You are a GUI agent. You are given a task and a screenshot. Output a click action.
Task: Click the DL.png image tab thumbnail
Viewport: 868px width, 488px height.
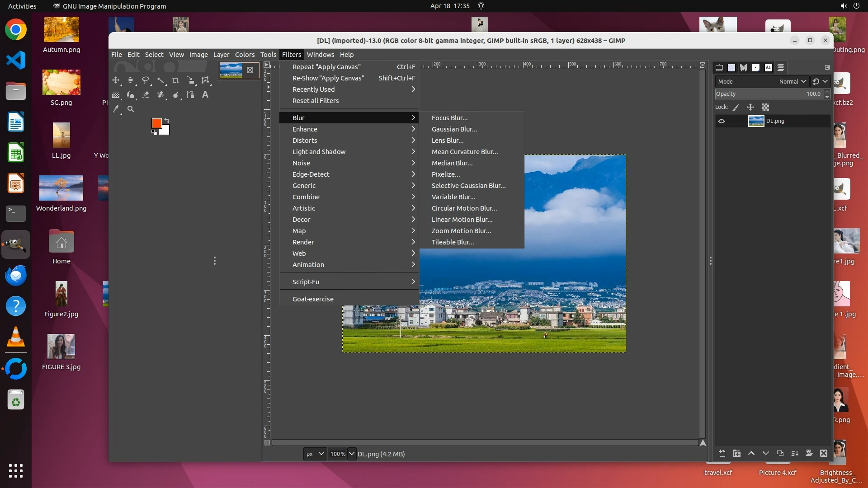pos(231,70)
